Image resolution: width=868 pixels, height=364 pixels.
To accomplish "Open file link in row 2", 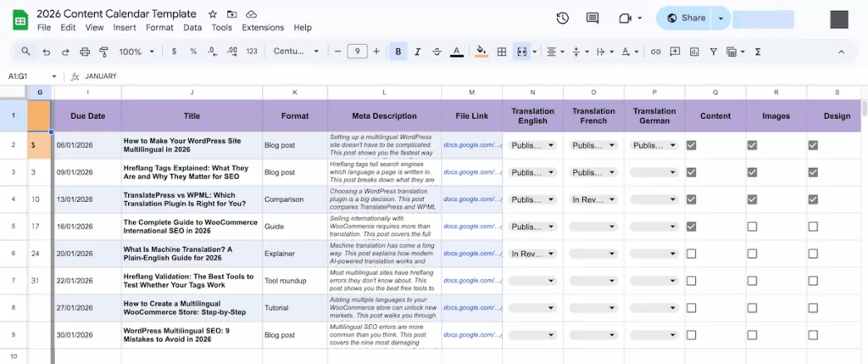I will pos(471,145).
